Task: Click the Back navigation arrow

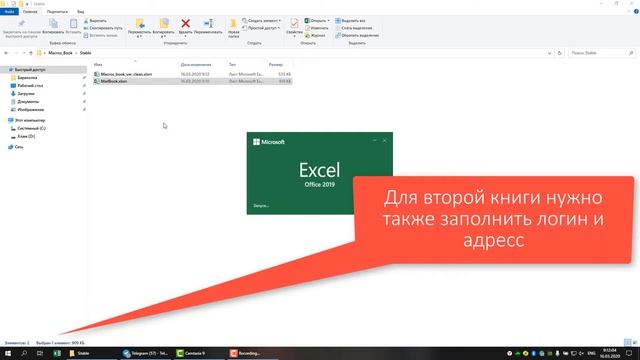Action: pyautogui.click(x=6, y=53)
